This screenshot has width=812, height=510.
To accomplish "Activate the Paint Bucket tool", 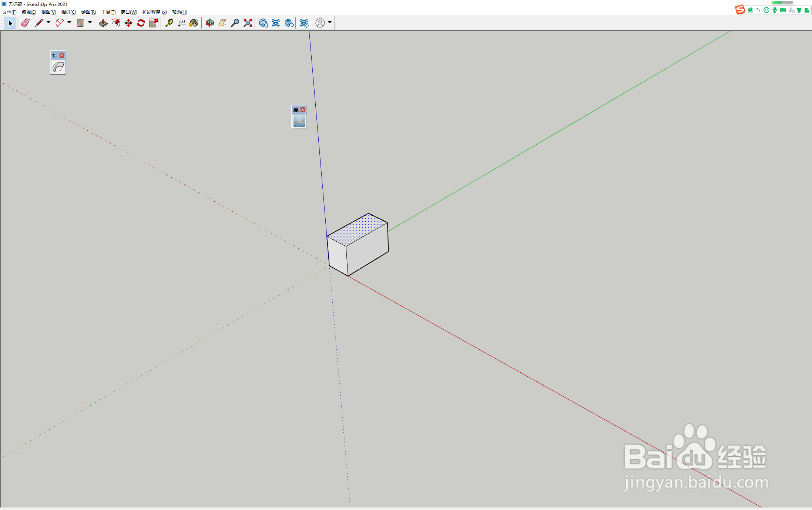I will pos(194,23).
